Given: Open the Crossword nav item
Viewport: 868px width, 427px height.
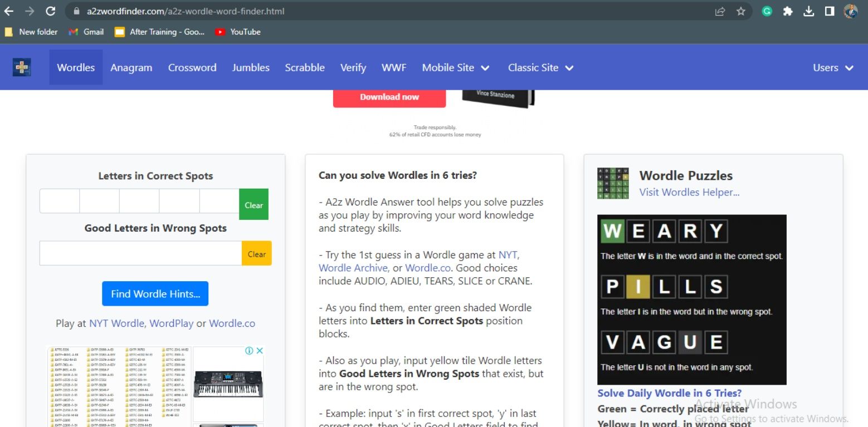Looking at the screenshot, I should click(x=192, y=67).
